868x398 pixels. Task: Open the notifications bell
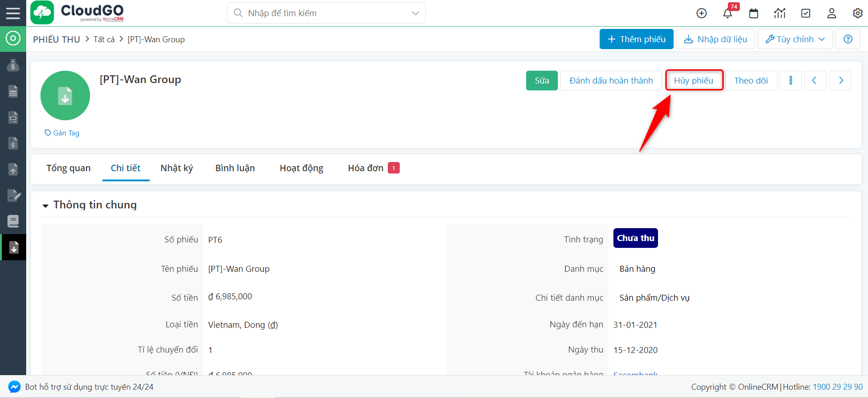[727, 13]
